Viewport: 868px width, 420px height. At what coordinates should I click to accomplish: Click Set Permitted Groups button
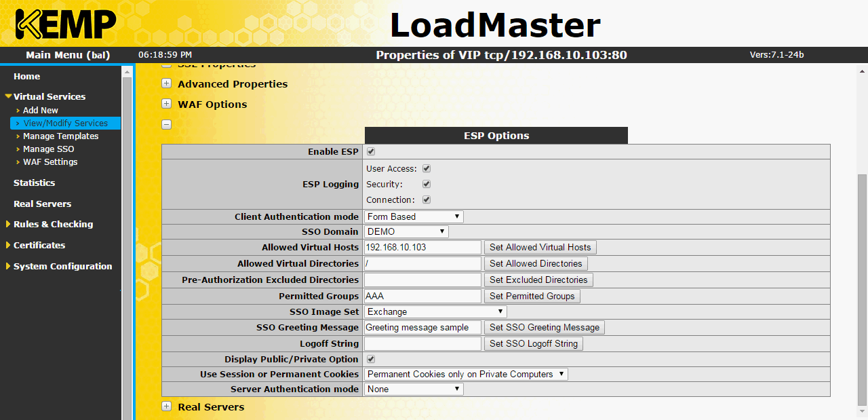click(x=532, y=297)
